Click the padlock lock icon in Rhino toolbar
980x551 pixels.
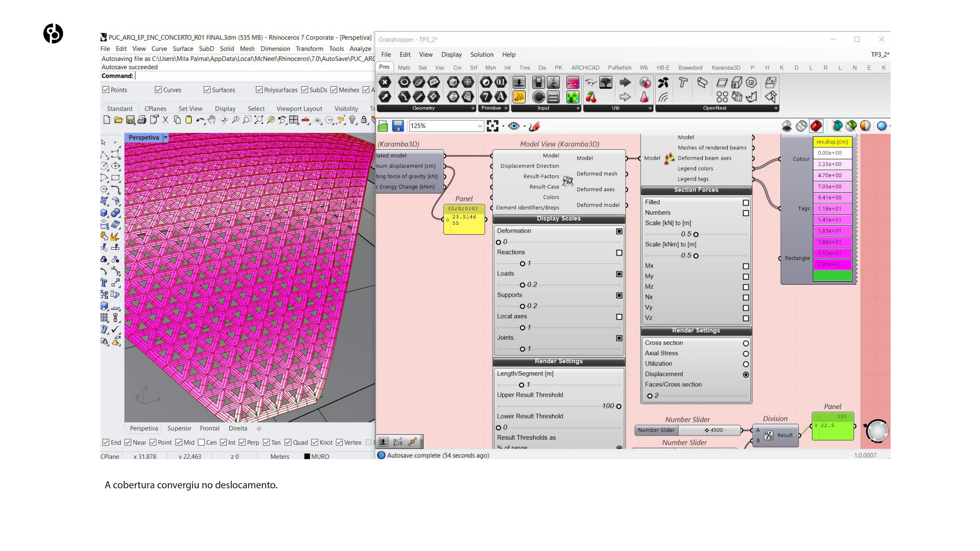364,120
